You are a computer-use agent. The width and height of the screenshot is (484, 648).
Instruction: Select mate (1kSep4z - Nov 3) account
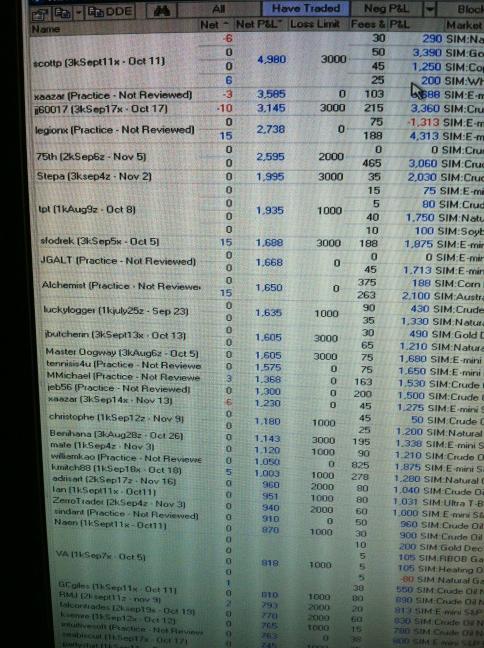pos(102,446)
